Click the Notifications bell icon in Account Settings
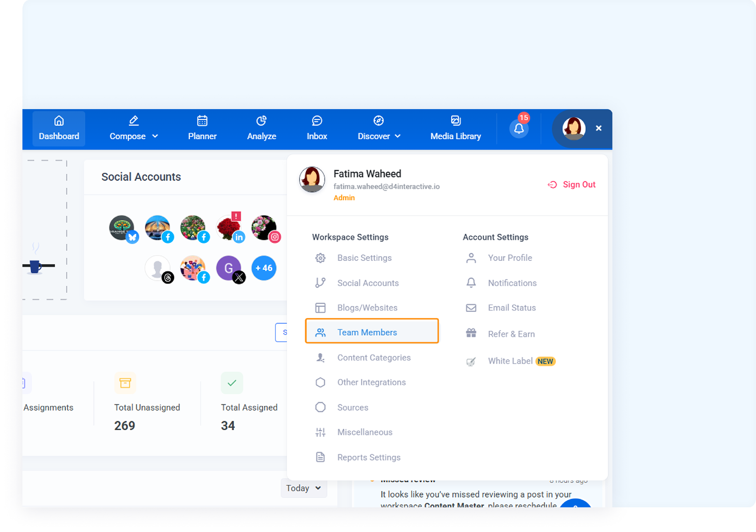Screen dimensions: 756x532 (x=471, y=283)
